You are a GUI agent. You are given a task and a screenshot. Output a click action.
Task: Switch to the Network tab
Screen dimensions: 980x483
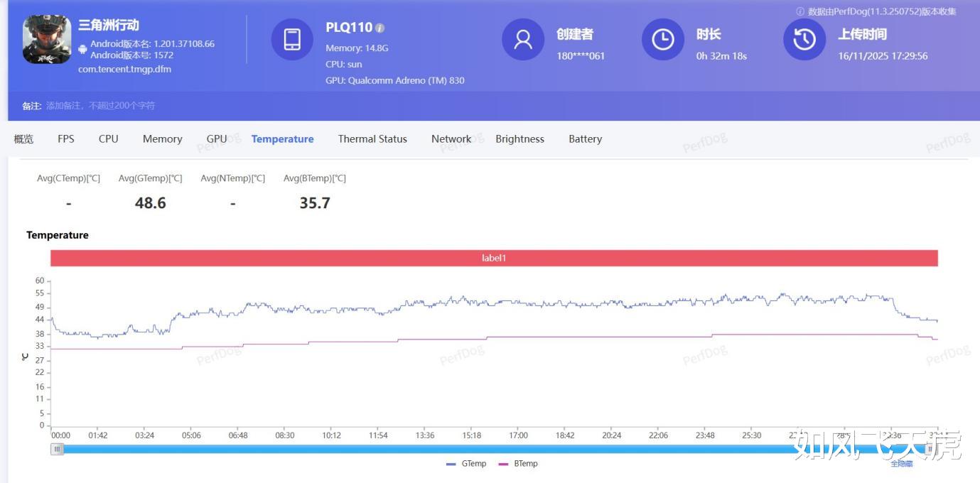[451, 139]
